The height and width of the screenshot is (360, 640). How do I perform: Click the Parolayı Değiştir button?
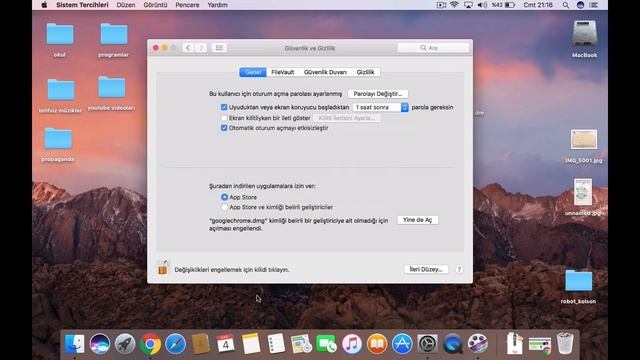378,94
